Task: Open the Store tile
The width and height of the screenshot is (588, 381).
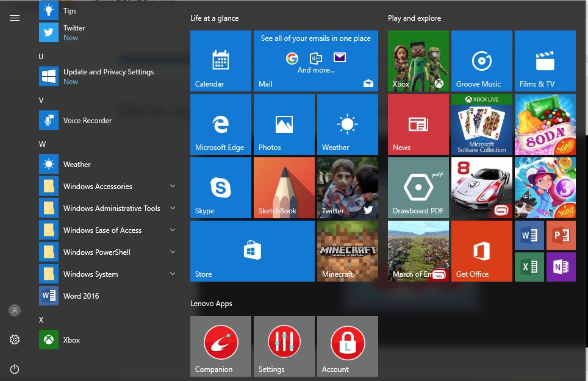Action: click(252, 251)
